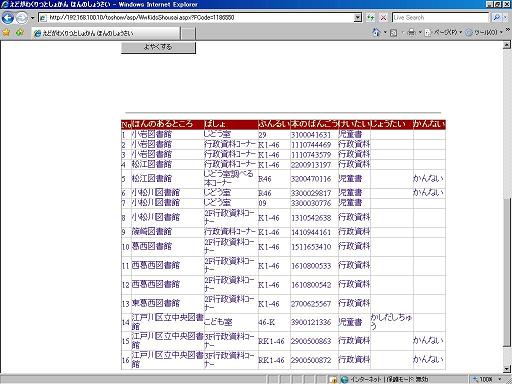Click the よやくする button

pos(158,47)
